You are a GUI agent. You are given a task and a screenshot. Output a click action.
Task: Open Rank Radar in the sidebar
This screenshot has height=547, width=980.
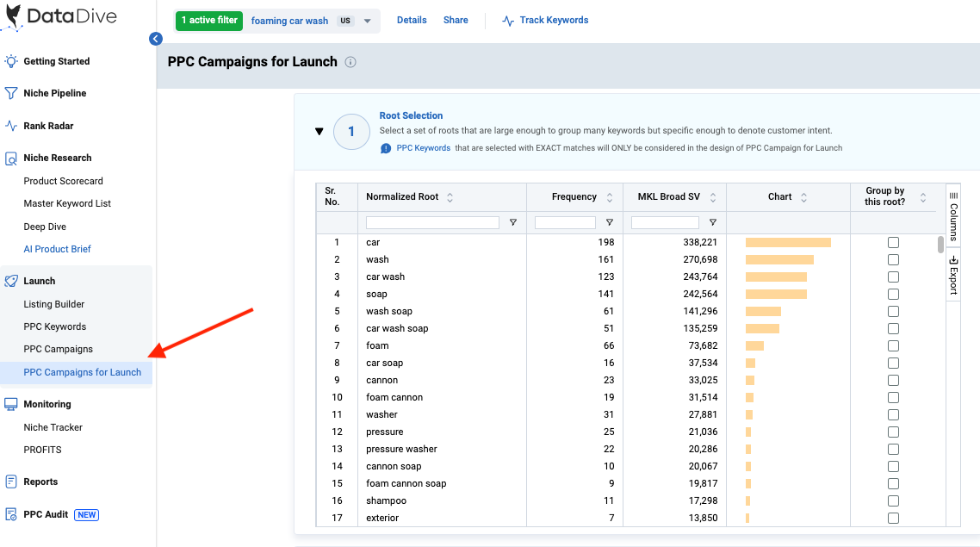(49, 126)
